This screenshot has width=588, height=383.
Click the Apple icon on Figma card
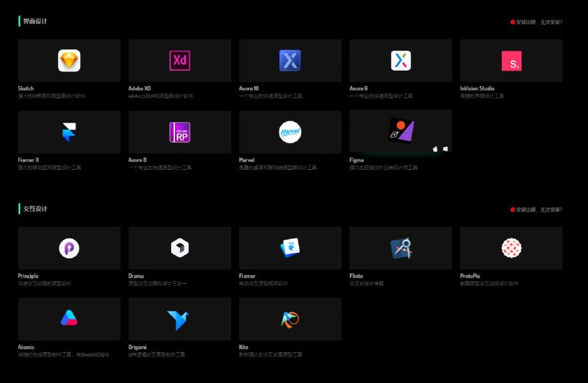coord(435,148)
